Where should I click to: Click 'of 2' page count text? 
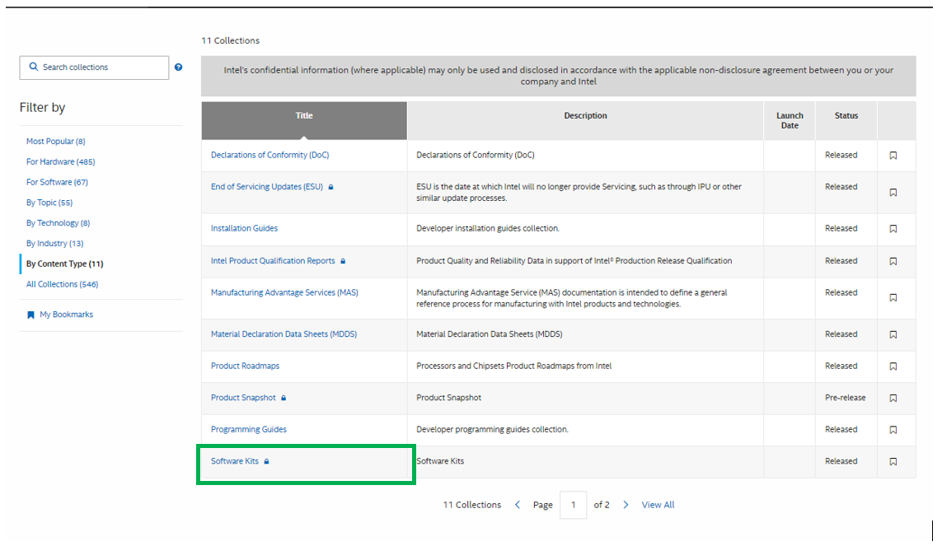pos(602,505)
